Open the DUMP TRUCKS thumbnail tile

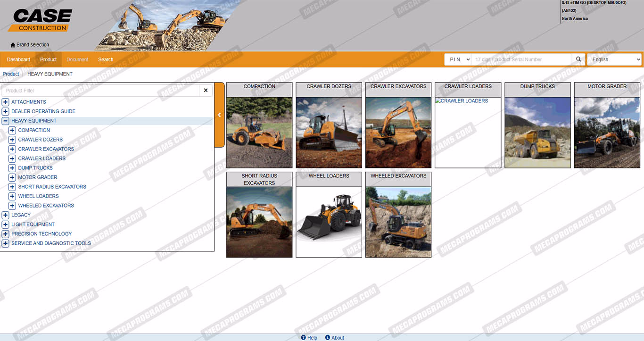(537, 132)
